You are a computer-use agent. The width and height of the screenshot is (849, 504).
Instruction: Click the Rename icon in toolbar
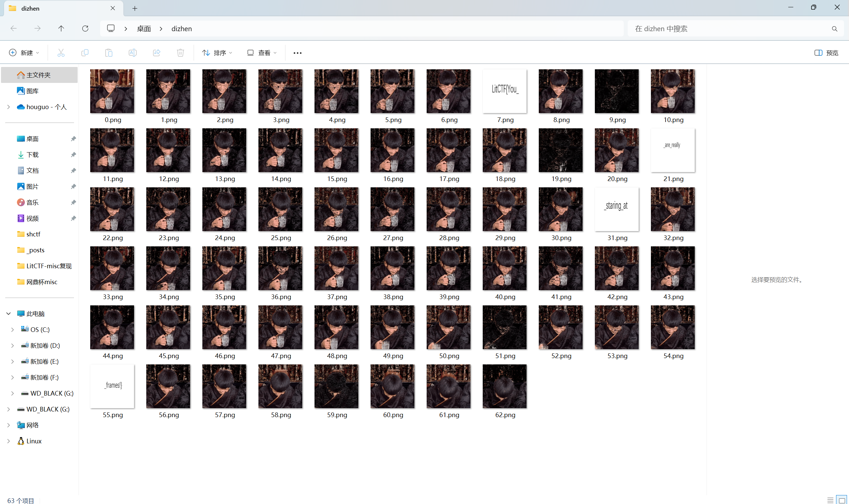point(133,53)
